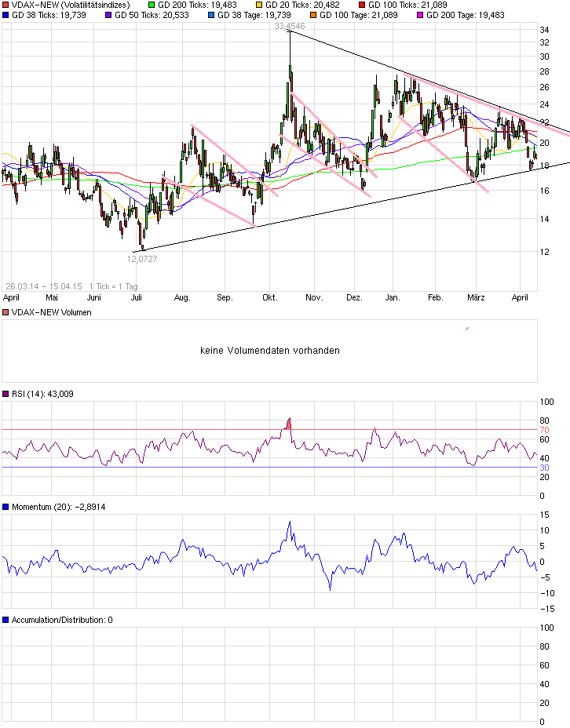Click the 'VDAX-NEW Volumen' panel title
This screenshot has height=728, width=570.
tap(52, 312)
